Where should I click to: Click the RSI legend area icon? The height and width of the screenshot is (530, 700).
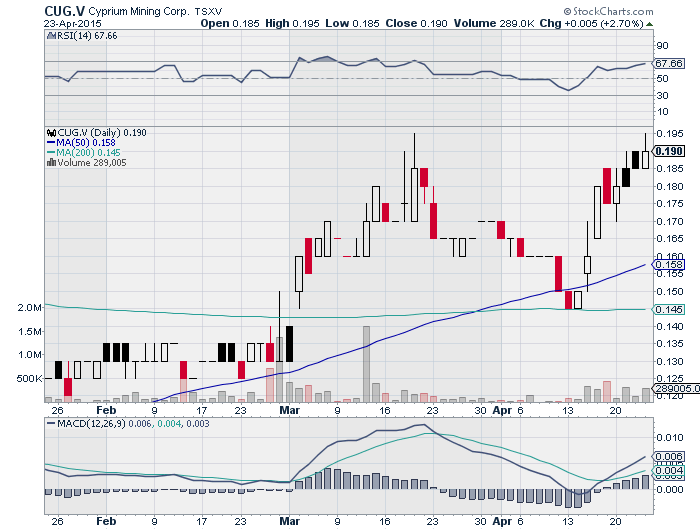(51, 36)
